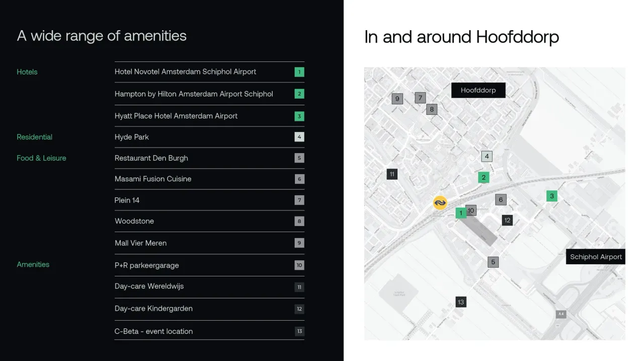Select legend badge 6 beside Masami Fusion Cuisine

[x=299, y=179]
